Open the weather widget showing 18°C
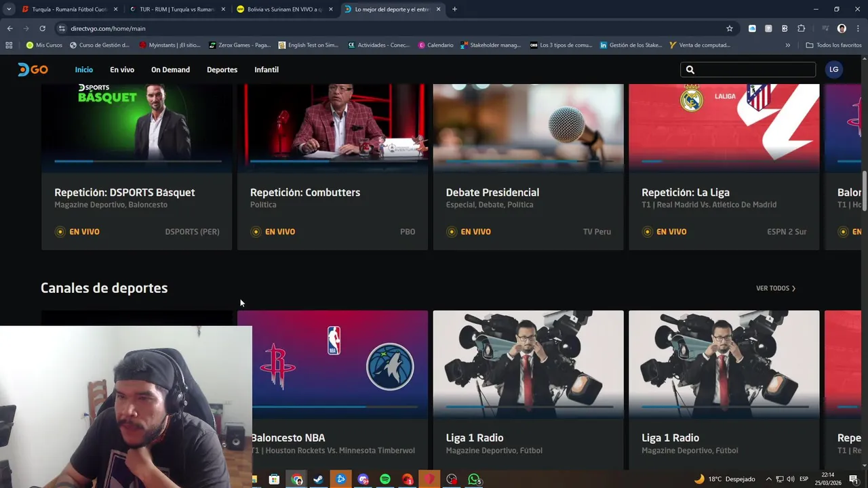Viewport: 868px width, 488px height. coord(724,479)
